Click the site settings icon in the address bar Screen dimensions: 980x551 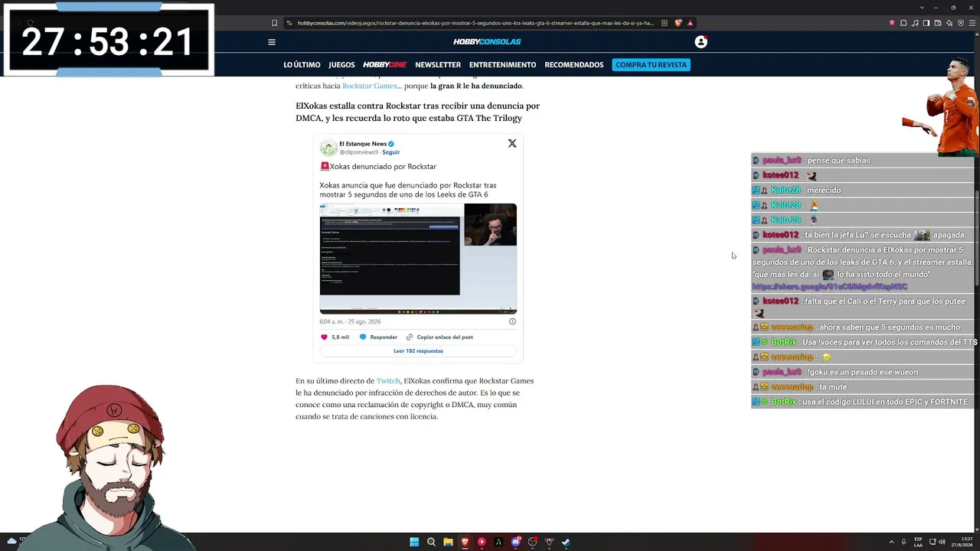click(x=289, y=23)
